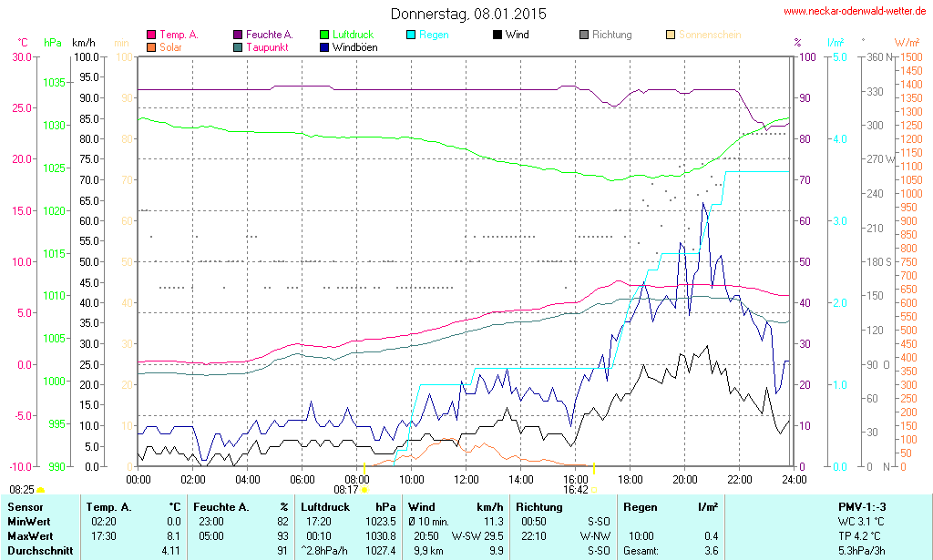Viewport: 933px width, 560px height.
Task: Click the MaxWert row label
Action: tap(29, 536)
